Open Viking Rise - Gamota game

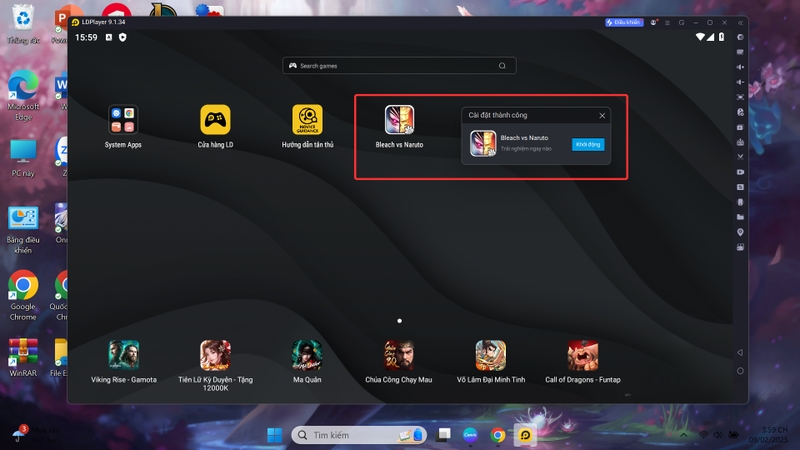[x=123, y=355]
